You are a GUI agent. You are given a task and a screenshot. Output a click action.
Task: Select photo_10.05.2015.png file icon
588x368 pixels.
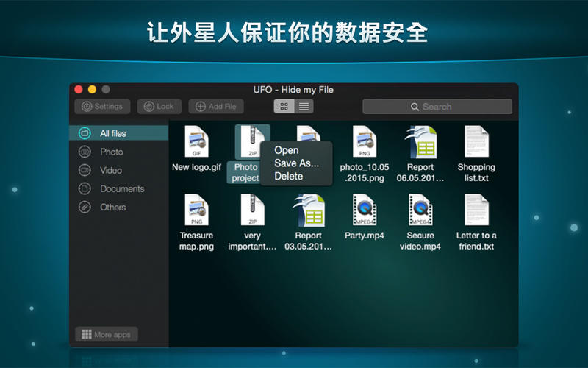(x=365, y=141)
